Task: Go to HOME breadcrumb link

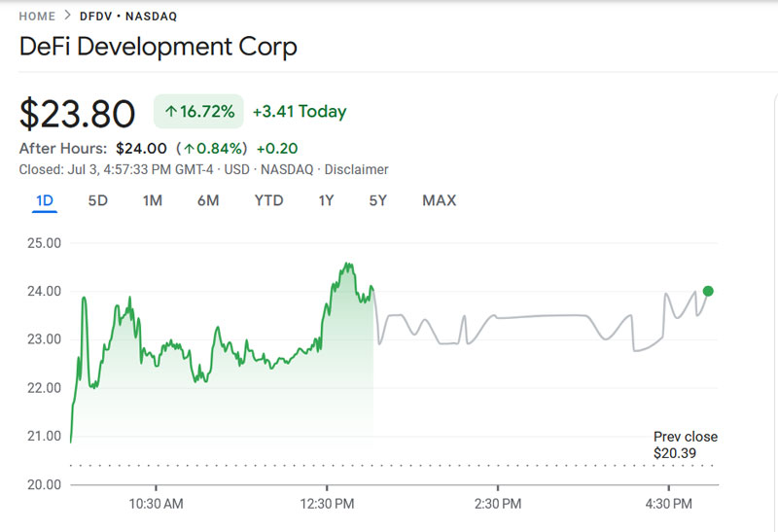Action: tap(37, 17)
